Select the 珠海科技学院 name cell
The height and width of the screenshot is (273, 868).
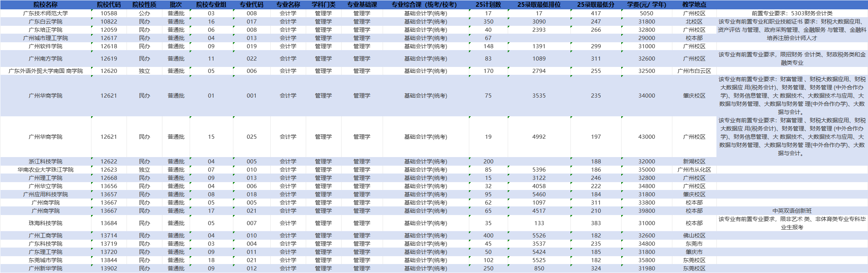(x=46, y=223)
